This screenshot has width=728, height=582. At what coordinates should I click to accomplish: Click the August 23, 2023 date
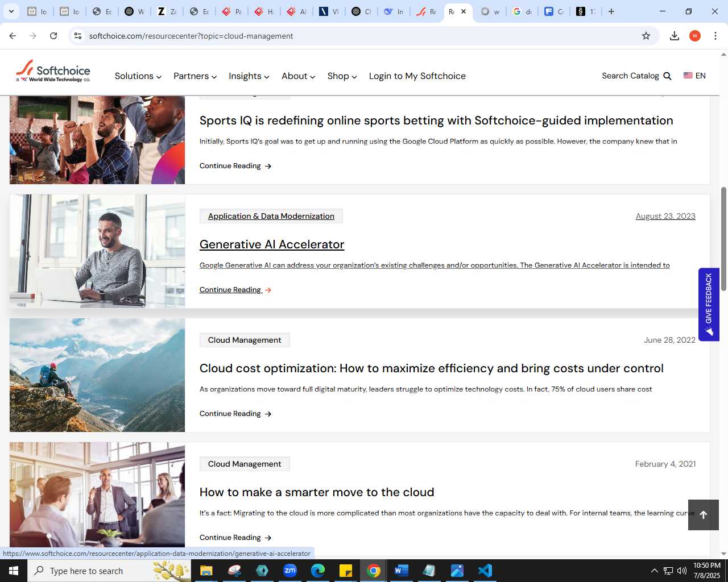(665, 216)
